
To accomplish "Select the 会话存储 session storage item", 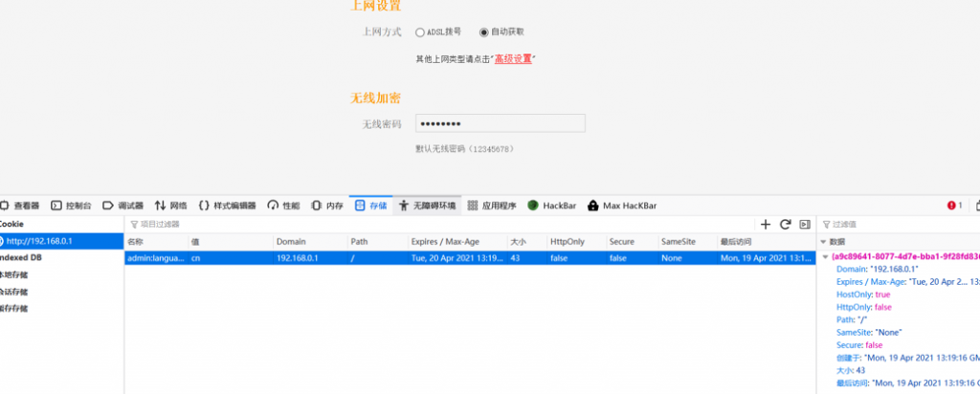I will tap(13, 292).
